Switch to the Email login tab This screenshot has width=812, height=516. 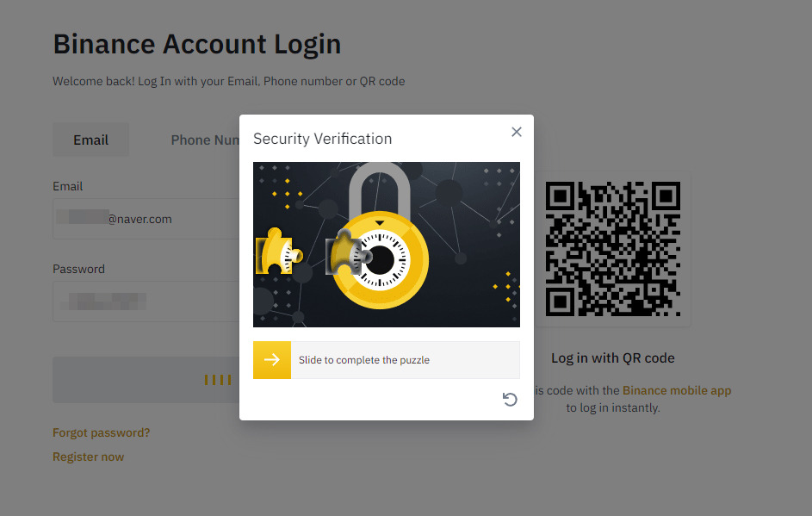pyautogui.click(x=90, y=140)
